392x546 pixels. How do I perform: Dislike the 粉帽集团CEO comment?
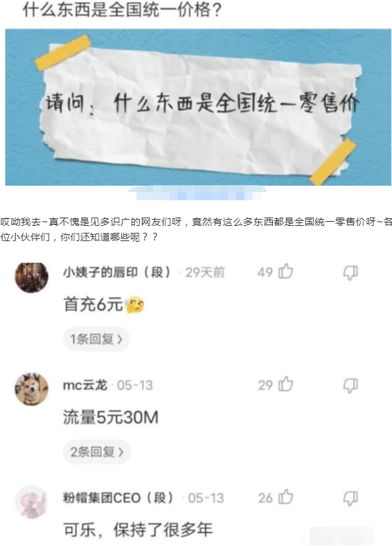tap(350, 498)
